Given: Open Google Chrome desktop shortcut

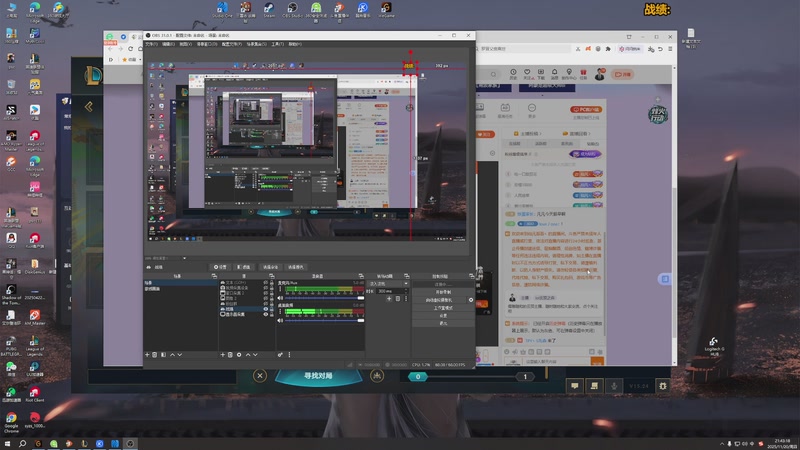Looking at the screenshot, I should 11,422.
